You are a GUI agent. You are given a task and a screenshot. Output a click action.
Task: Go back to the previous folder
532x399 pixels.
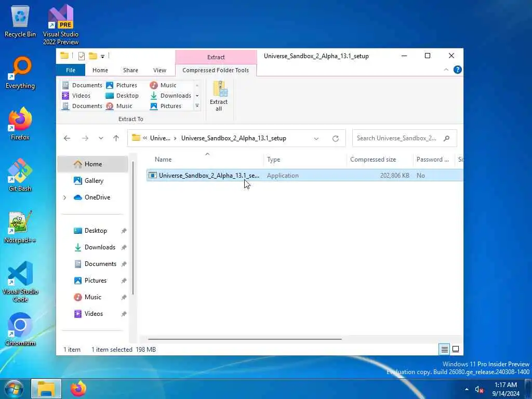(67, 138)
